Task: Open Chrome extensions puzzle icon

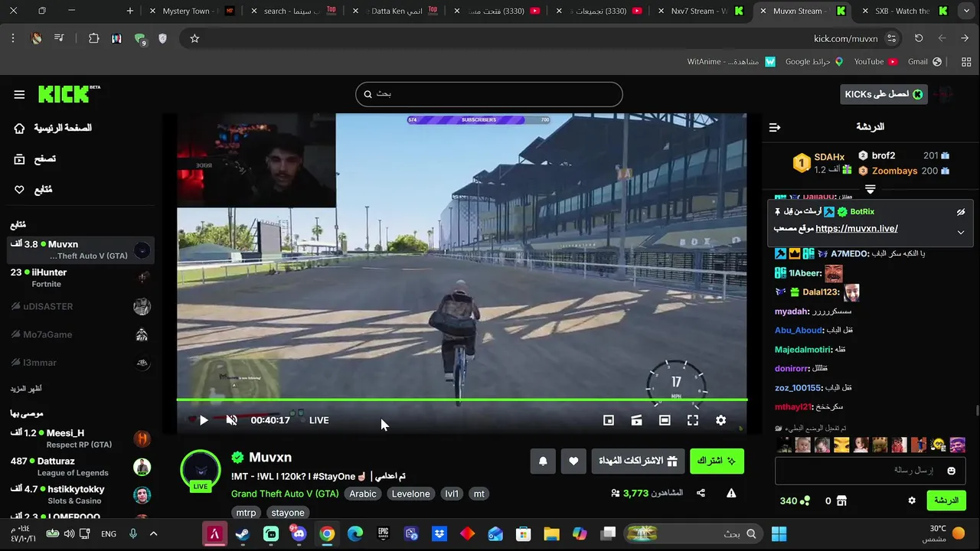Action: tap(94, 38)
